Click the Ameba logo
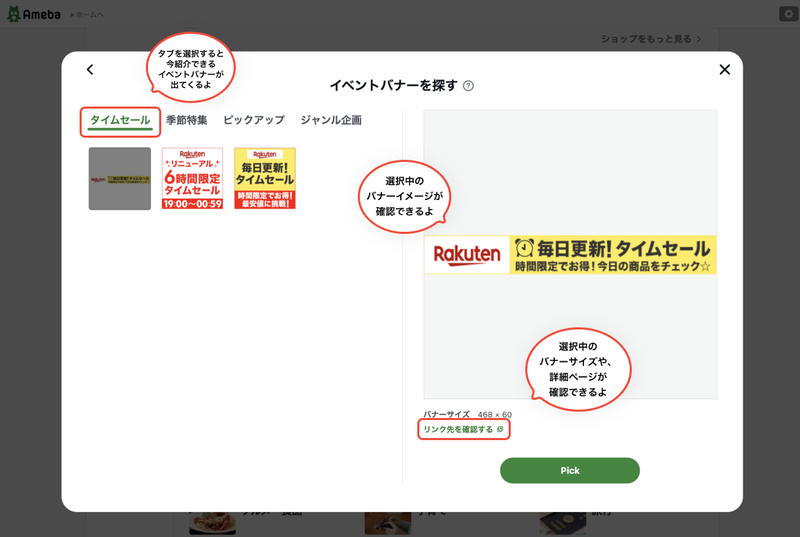 (x=34, y=14)
